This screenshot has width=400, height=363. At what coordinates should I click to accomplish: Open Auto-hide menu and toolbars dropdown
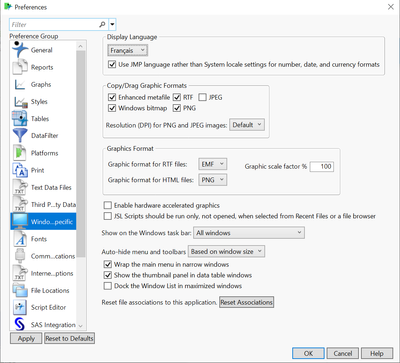(x=227, y=251)
